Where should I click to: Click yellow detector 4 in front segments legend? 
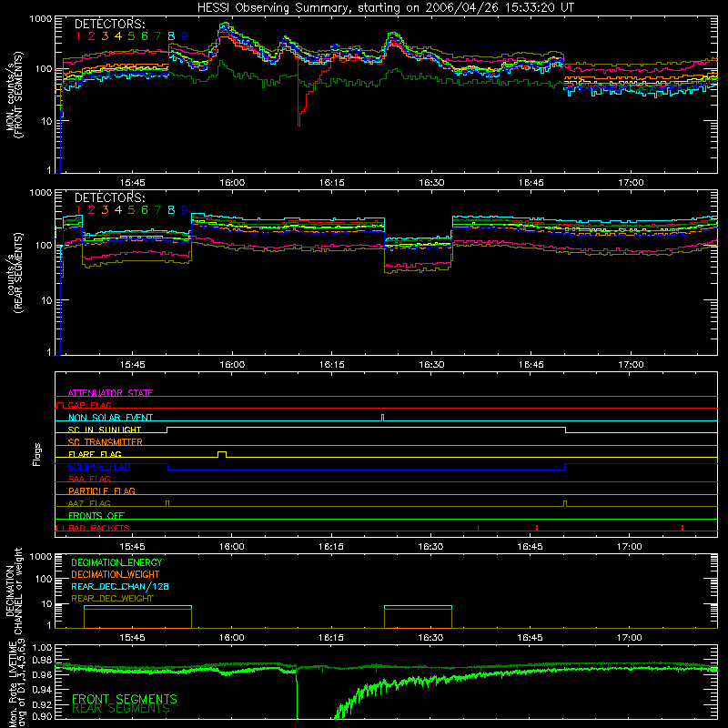[118, 35]
